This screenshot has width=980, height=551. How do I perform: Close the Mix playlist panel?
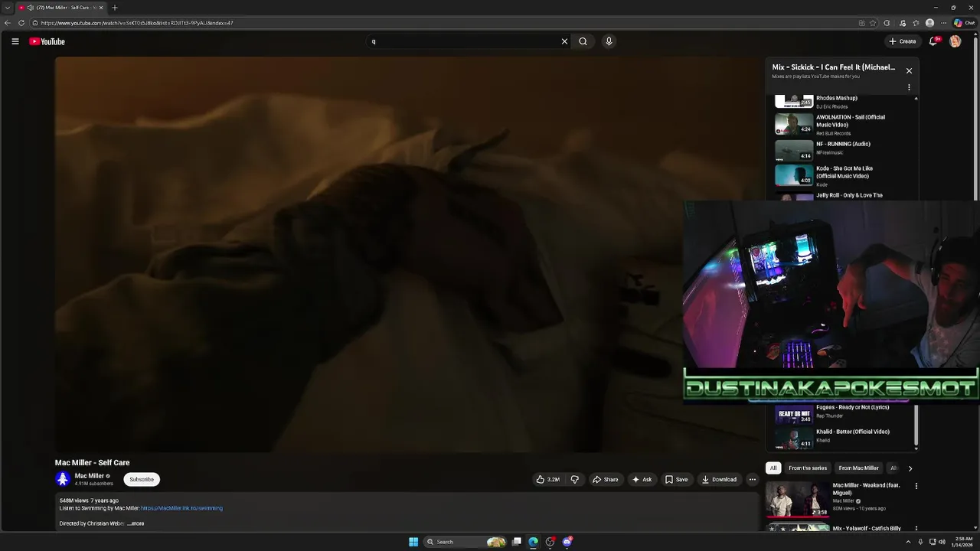(909, 70)
